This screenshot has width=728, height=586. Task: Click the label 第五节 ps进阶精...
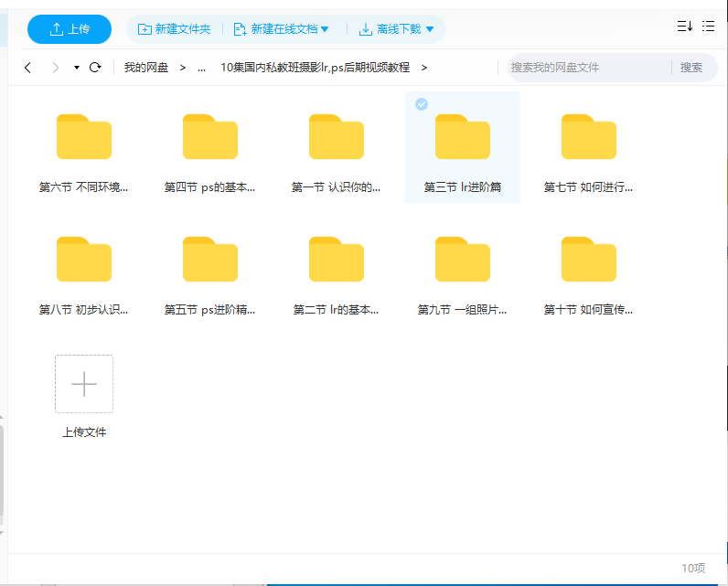pos(209,310)
